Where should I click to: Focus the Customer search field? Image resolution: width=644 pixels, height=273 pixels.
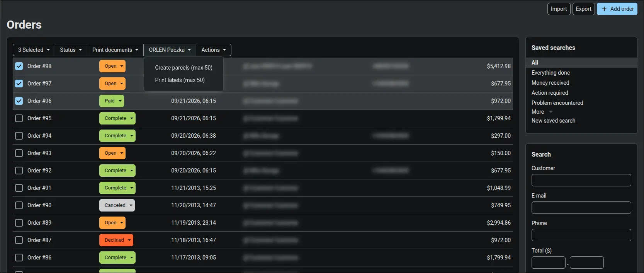(x=581, y=180)
